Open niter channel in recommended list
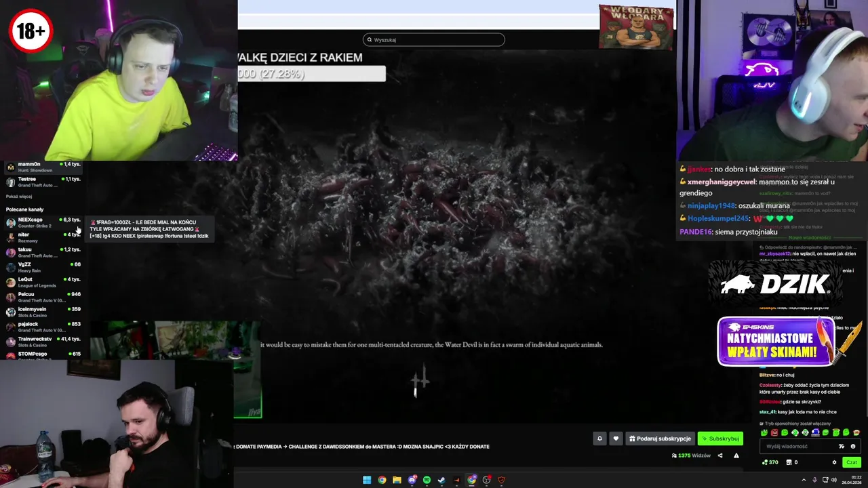868x488 pixels. [x=43, y=237]
